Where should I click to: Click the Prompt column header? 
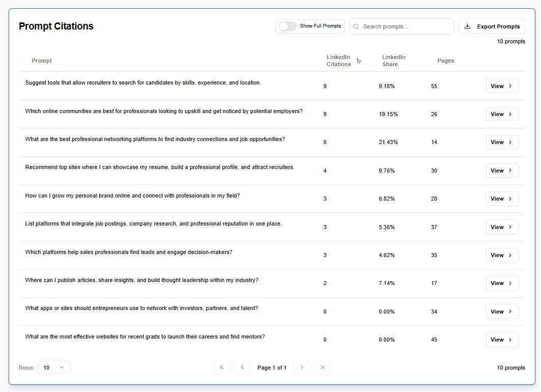(42, 61)
